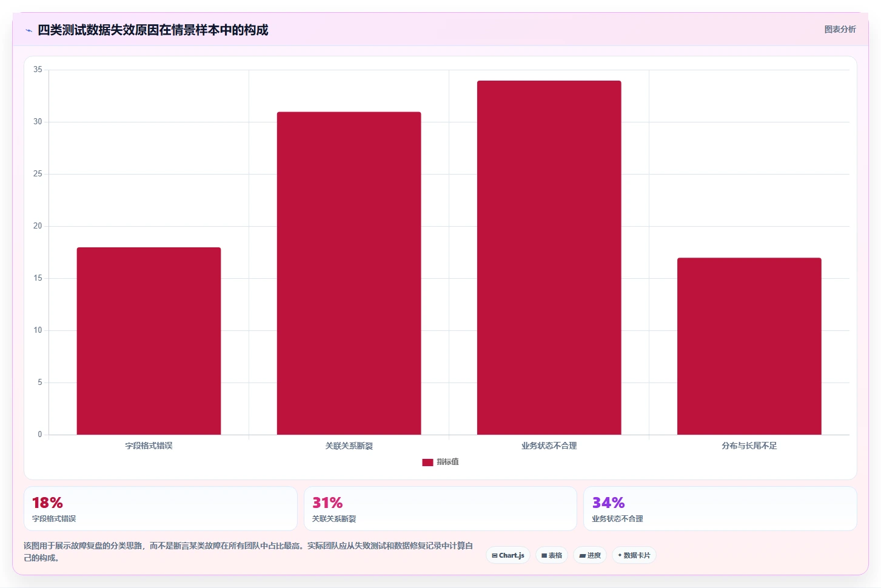
Task: Click the x-axis label 关联关系断裂
Action: tap(349, 446)
